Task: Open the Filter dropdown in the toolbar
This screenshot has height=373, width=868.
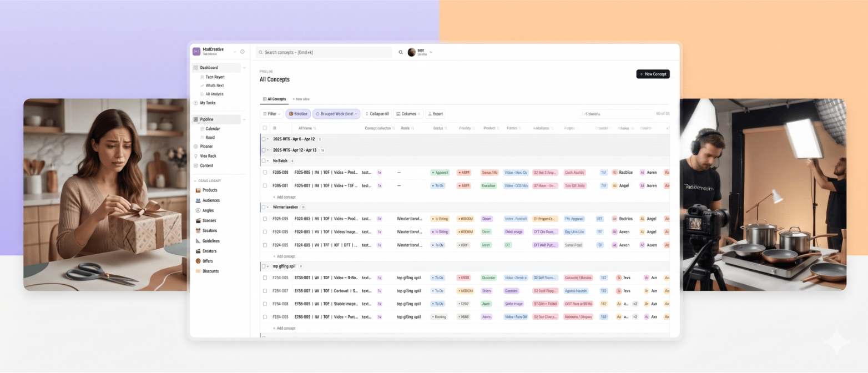Action: [x=272, y=114]
